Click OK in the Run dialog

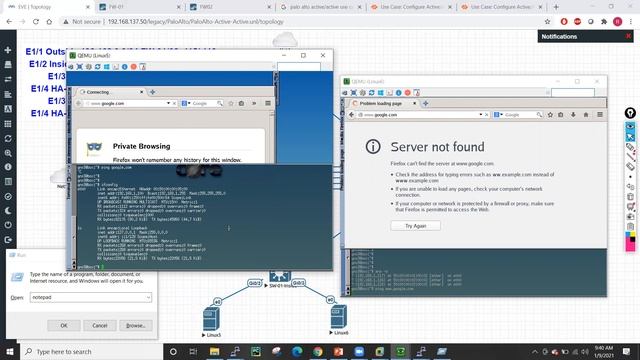click(x=64, y=325)
